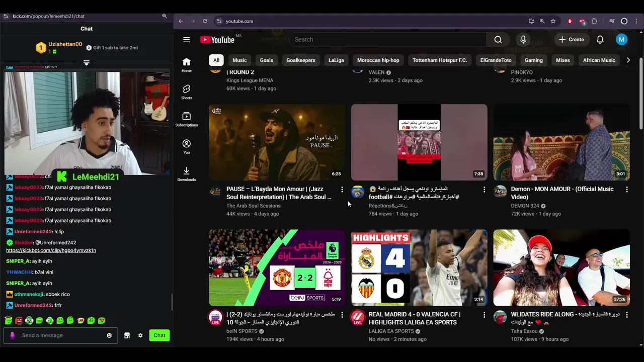Viewport: 644px width, 362px height.
Task: Open the Create dropdown button
Action: (x=572, y=40)
